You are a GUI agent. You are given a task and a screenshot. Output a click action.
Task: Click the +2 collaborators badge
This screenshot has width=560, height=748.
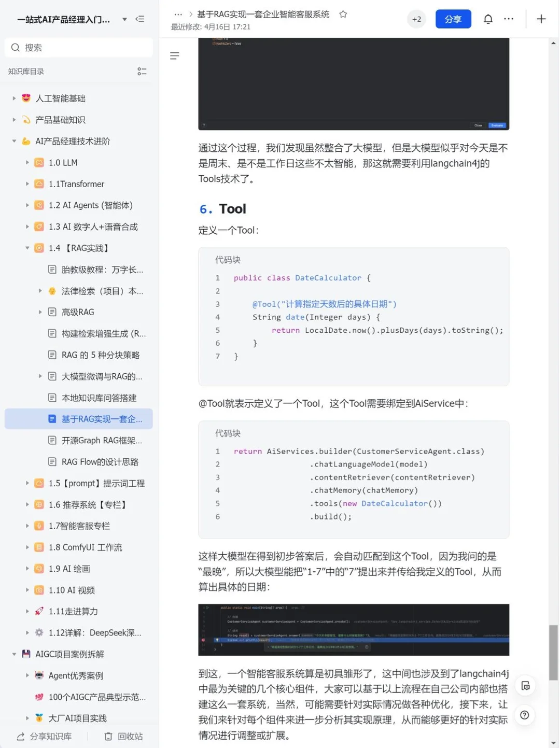tap(416, 19)
